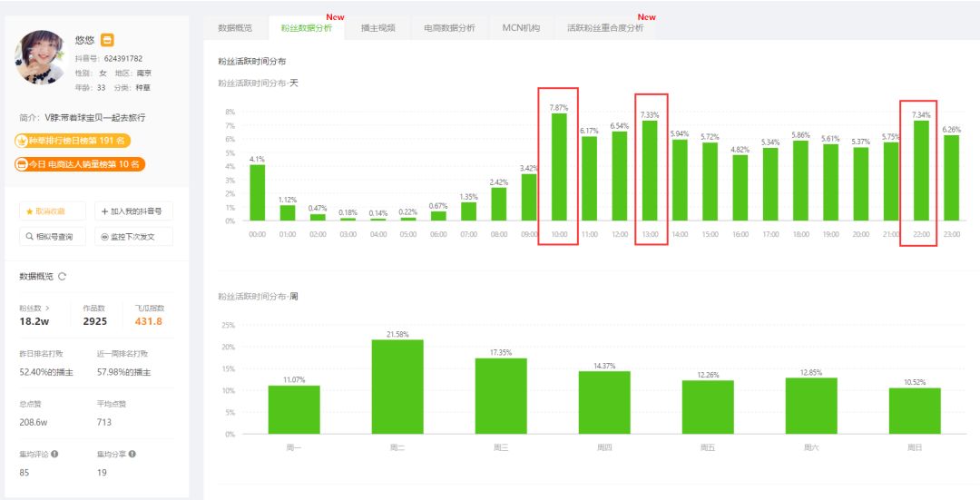Click the 12:00 bar showing 6.54%

pyautogui.click(x=620, y=176)
